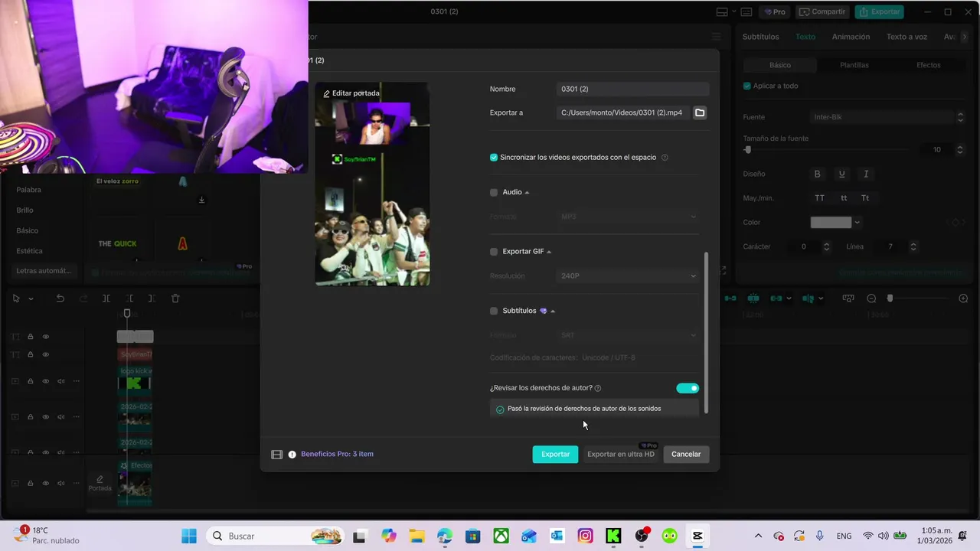Click info icon next to sync checkbox
The width and height of the screenshot is (980, 551).
(665, 158)
